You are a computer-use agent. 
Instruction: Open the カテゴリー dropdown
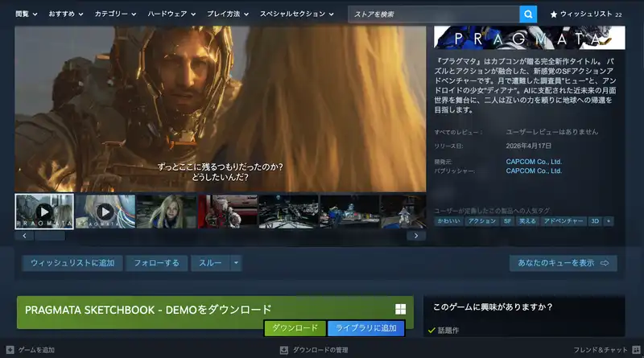pyautogui.click(x=115, y=14)
